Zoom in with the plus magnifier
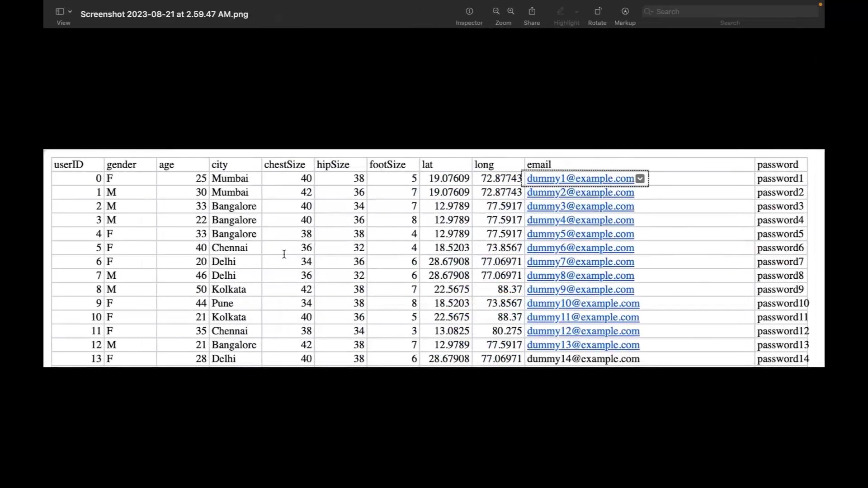Viewport: 868px width, 488px height. click(511, 11)
